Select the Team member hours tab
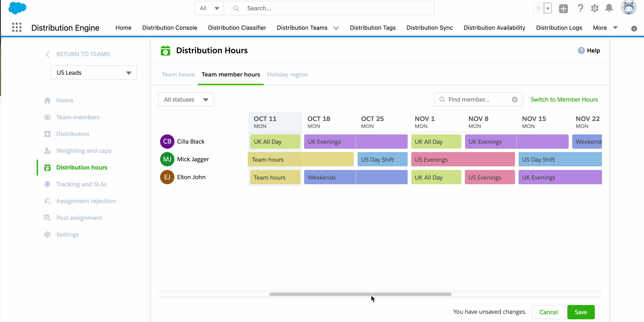This screenshot has height=322, width=644. pos(231,74)
